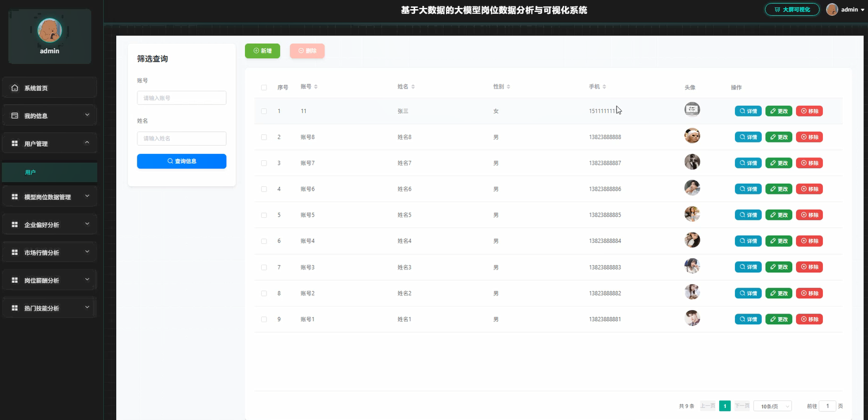The image size is (868, 420).
Task: Click page number 1 in pagination
Action: click(x=725, y=406)
